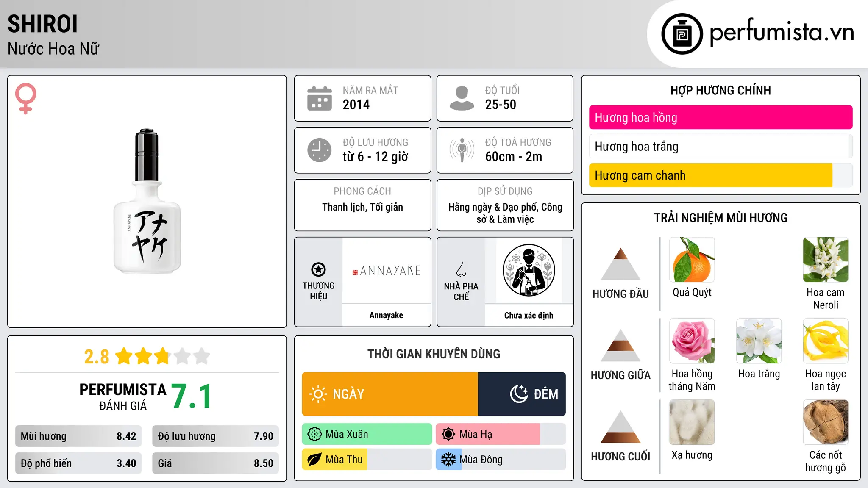Click the Hương cuối pyramid icon

coord(620,427)
